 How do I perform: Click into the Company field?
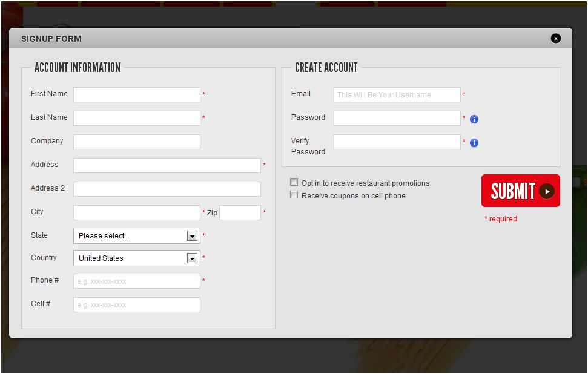(137, 142)
